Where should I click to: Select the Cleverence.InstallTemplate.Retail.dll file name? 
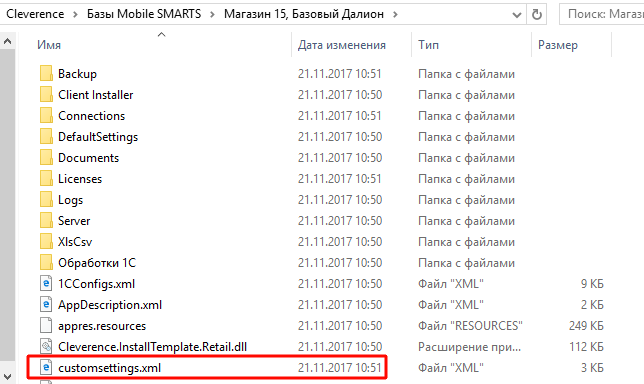coord(152,347)
